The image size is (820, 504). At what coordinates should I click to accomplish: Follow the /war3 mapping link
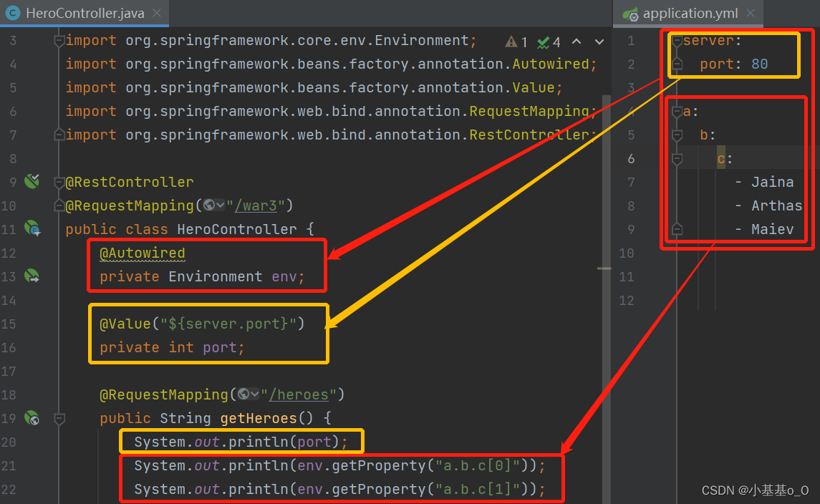255,205
